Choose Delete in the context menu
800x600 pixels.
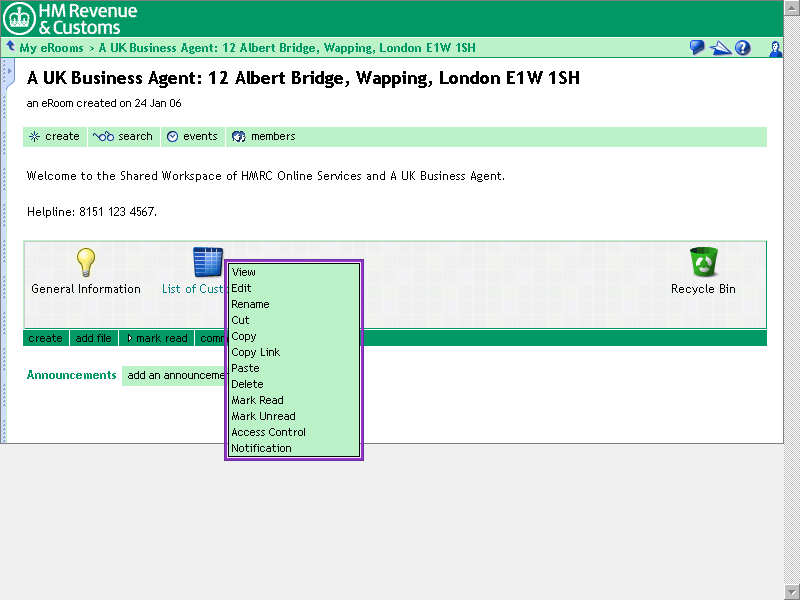(x=247, y=384)
